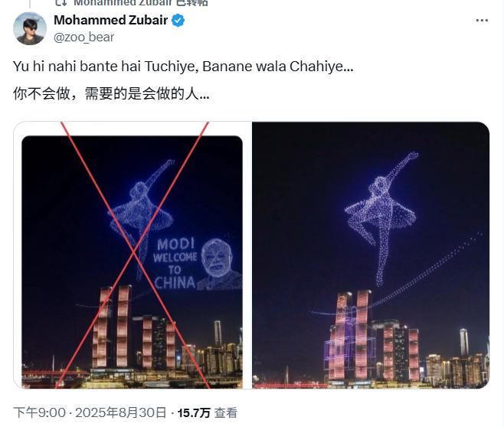Screen dimensions: 504x427
Task: Click the display name Mohammed Zubair
Action: (x=110, y=20)
